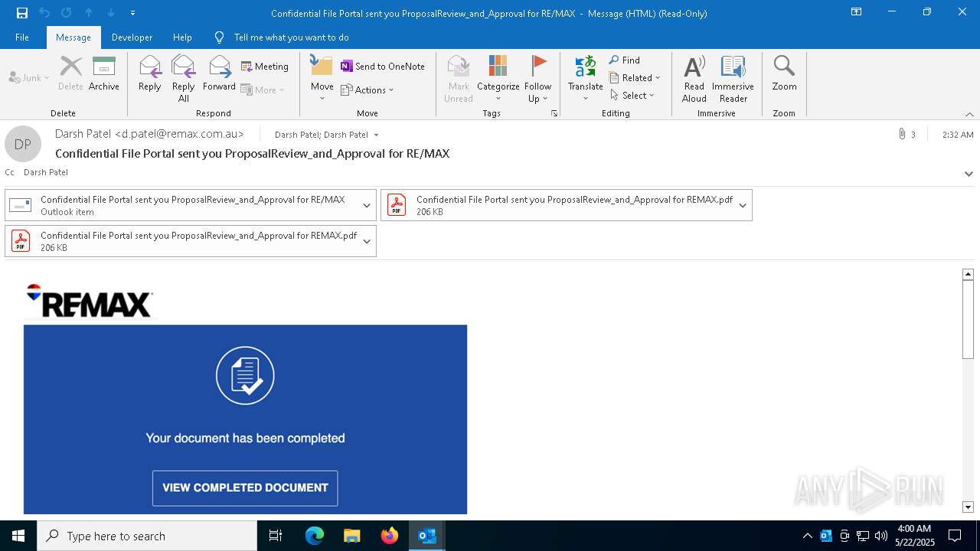Open the Move folder dropdown
The image size is (980, 551).
point(322,78)
